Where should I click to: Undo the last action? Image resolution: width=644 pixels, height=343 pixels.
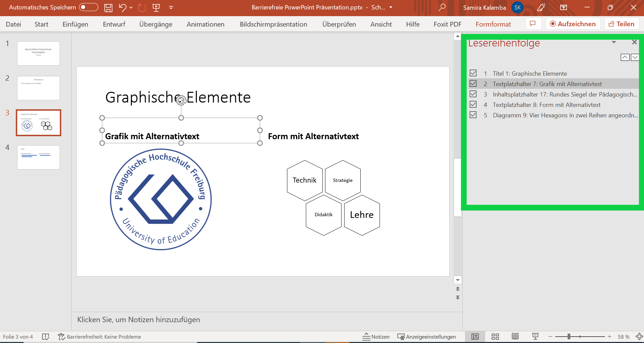[122, 7]
